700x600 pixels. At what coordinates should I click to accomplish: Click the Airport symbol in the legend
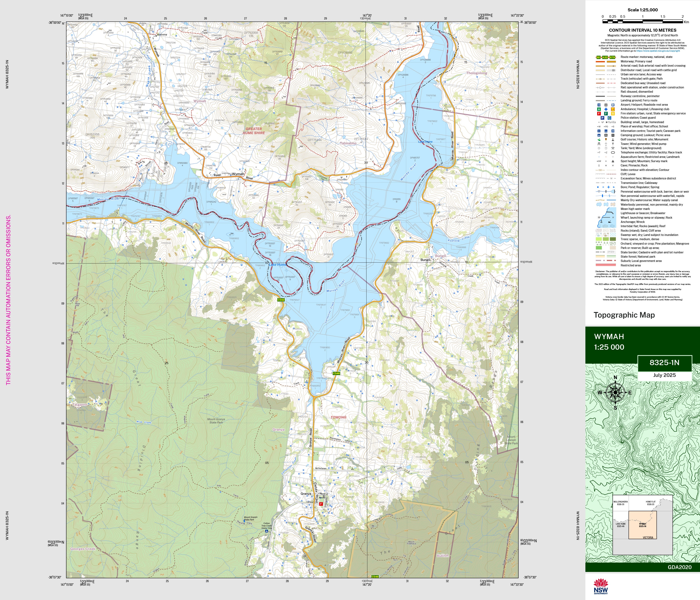tap(599, 105)
